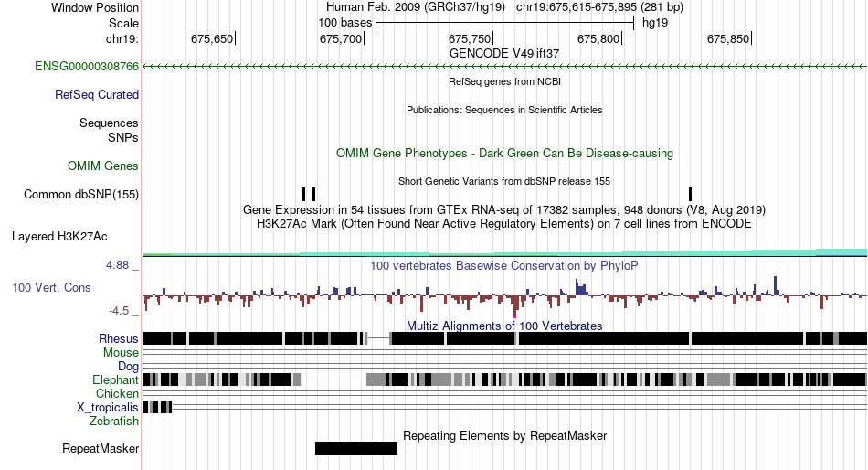
Task: Click the 675,850 ruler coordinate
Action: click(x=728, y=38)
